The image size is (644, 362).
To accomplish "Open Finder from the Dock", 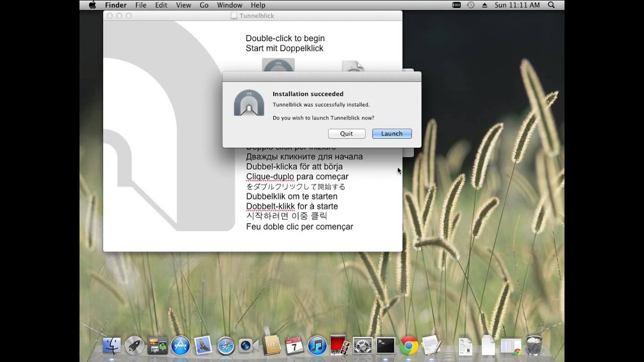I will (111, 346).
